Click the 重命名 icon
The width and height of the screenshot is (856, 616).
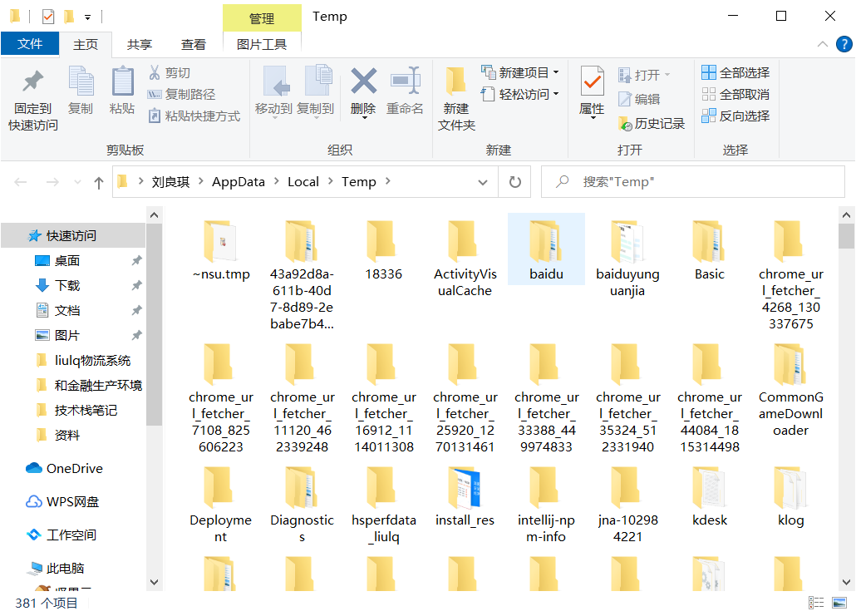405,81
